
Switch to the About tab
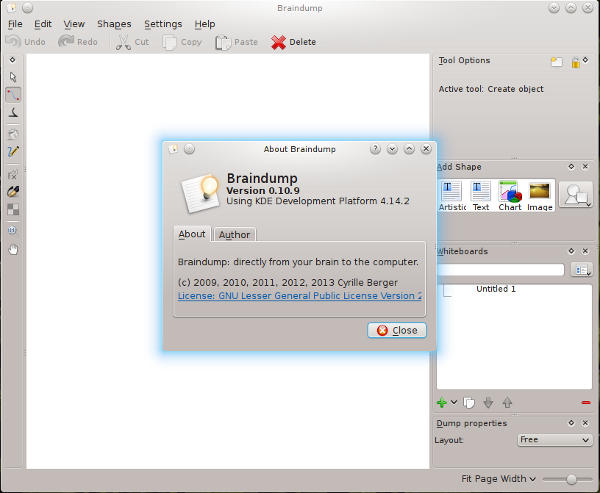click(x=192, y=234)
